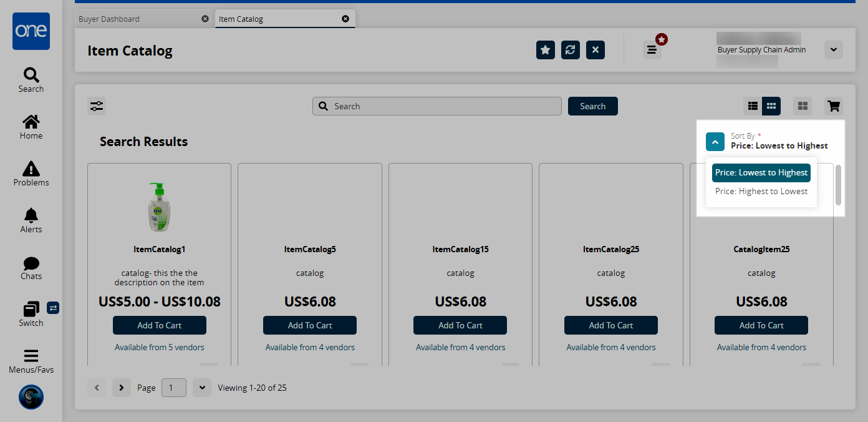Click the circular avatar at sidebar bottom
This screenshot has width=868, height=422.
pyautogui.click(x=31, y=397)
